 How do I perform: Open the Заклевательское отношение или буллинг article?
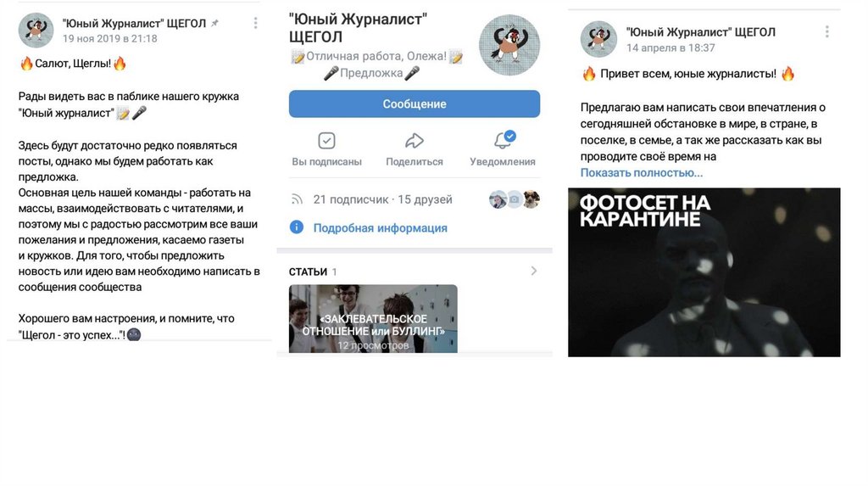pyautogui.click(x=373, y=318)
